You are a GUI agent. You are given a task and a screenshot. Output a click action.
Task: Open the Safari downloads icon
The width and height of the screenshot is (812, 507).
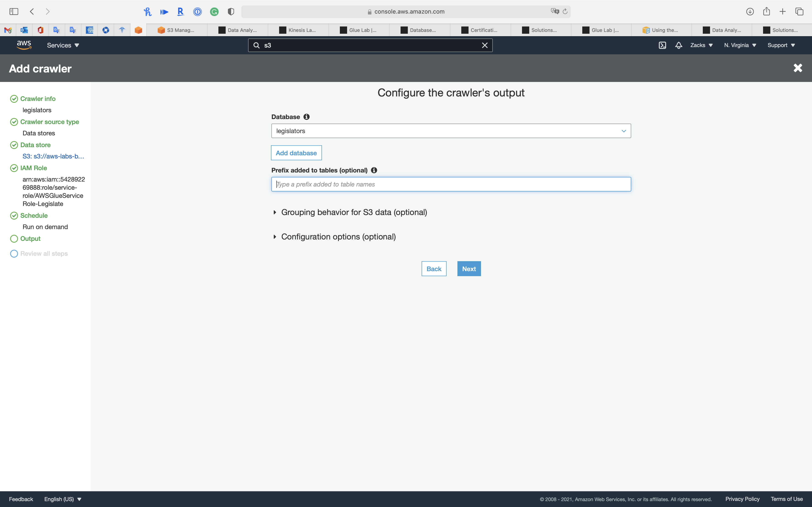750,11
